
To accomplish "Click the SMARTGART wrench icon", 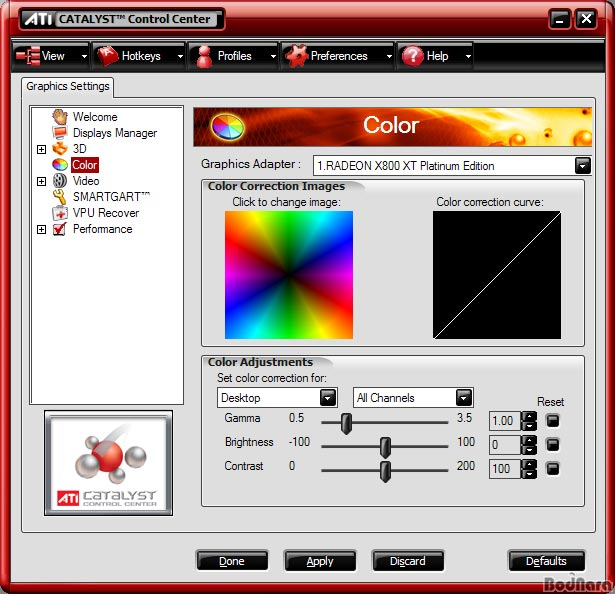I will click(60, 197).
